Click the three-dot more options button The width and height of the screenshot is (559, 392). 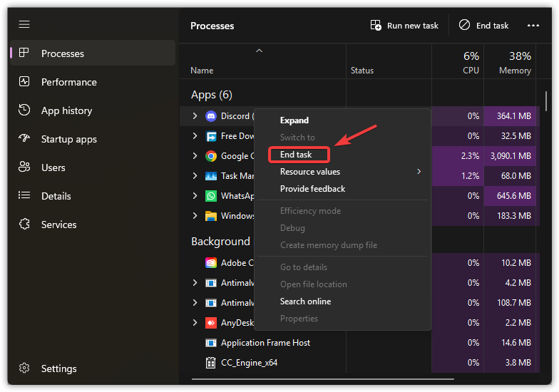pyautogui.click(x=533, y=25)
